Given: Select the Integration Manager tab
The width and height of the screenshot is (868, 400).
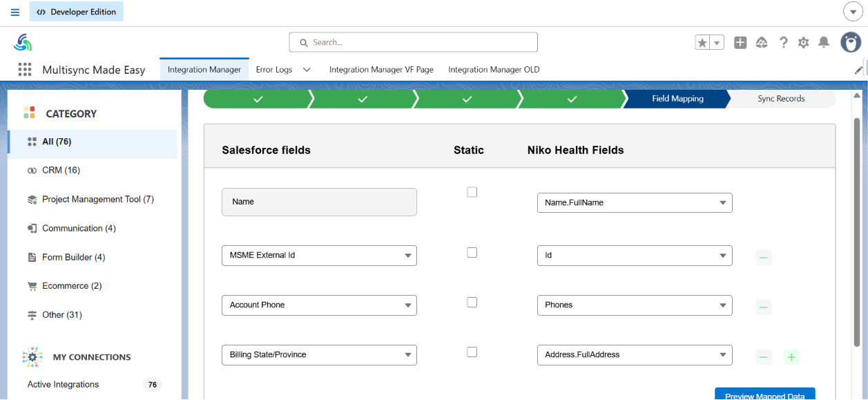Looking at the screenshot, I should coord(204,70).
